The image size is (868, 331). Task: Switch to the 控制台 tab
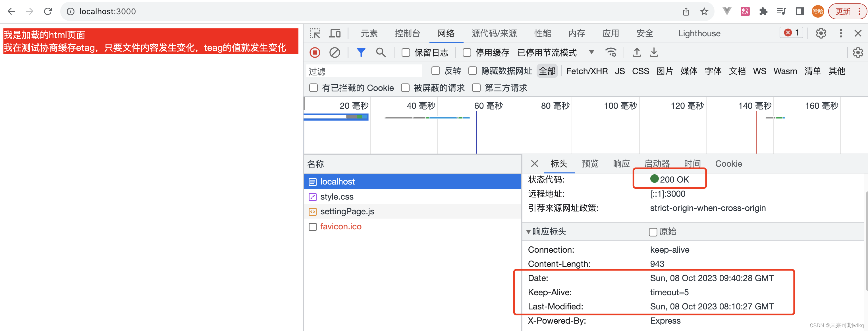tap(407, 33)
